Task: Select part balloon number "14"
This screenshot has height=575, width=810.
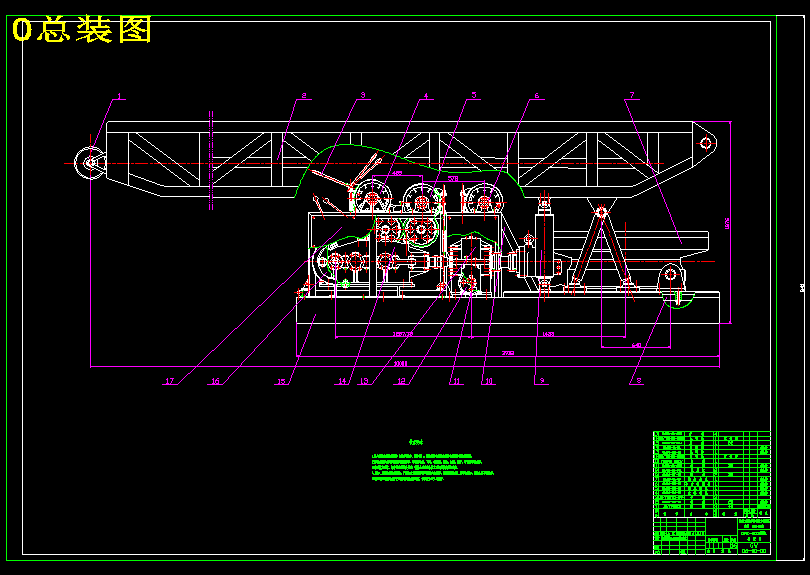Action: [x=342, y=381]
